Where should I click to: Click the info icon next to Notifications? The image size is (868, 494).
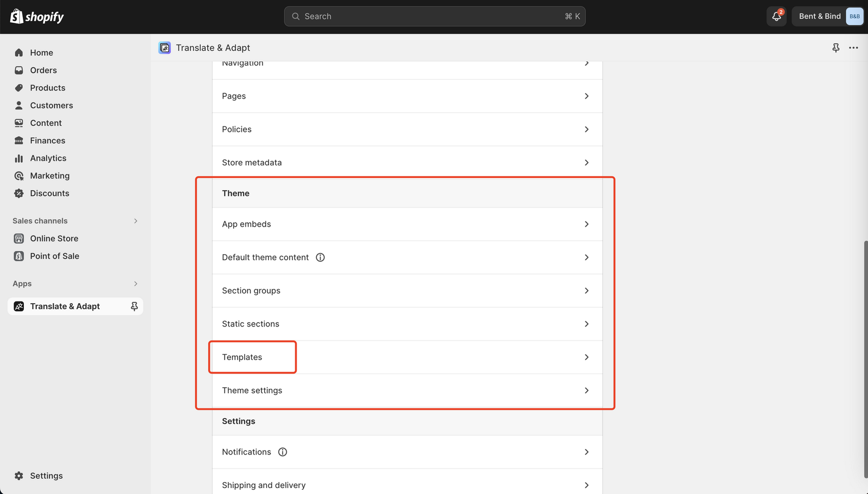(283, 452)
